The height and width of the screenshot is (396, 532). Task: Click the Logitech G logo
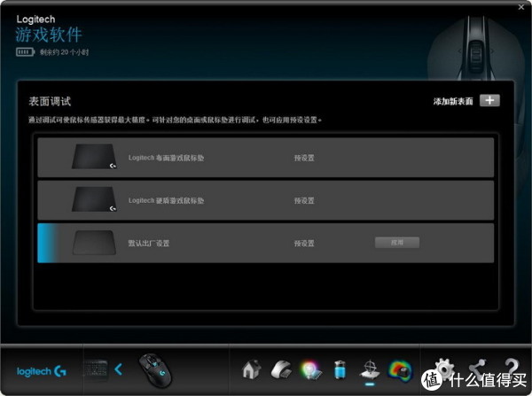42,371
